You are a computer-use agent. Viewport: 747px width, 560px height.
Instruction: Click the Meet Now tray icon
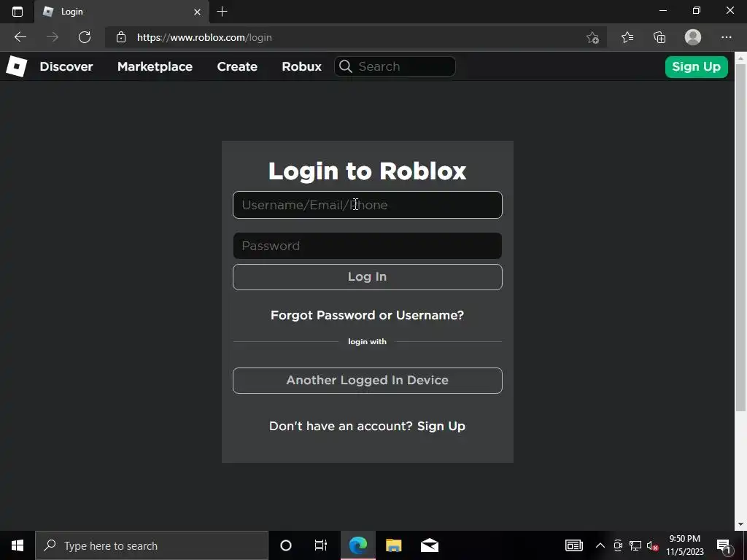click(618, 545)
